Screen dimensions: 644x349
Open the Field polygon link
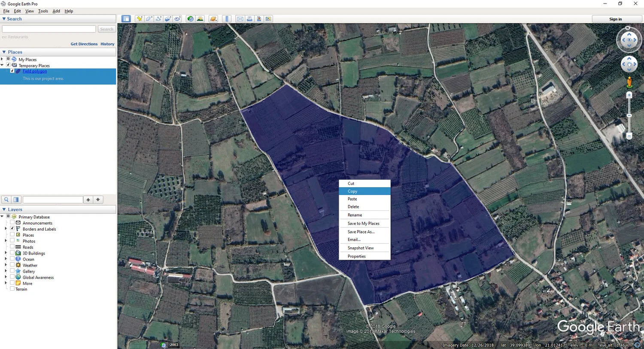[x=35, y=71]
